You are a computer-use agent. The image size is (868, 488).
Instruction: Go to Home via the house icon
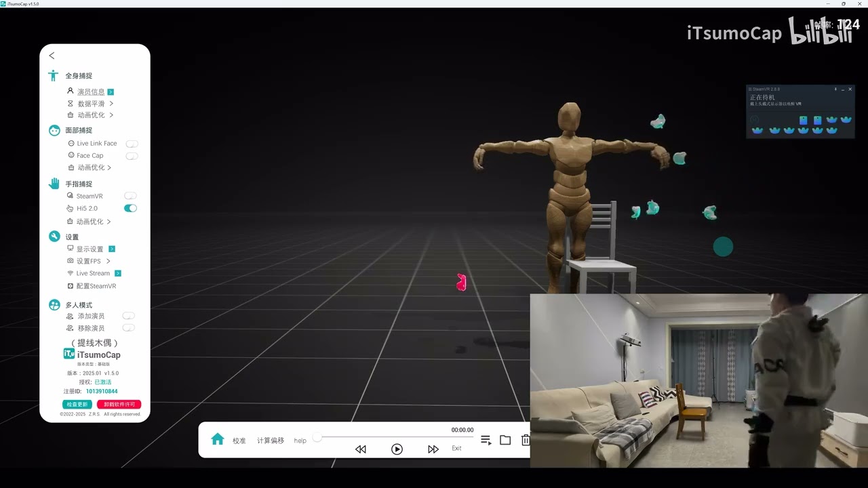point(218,439)
